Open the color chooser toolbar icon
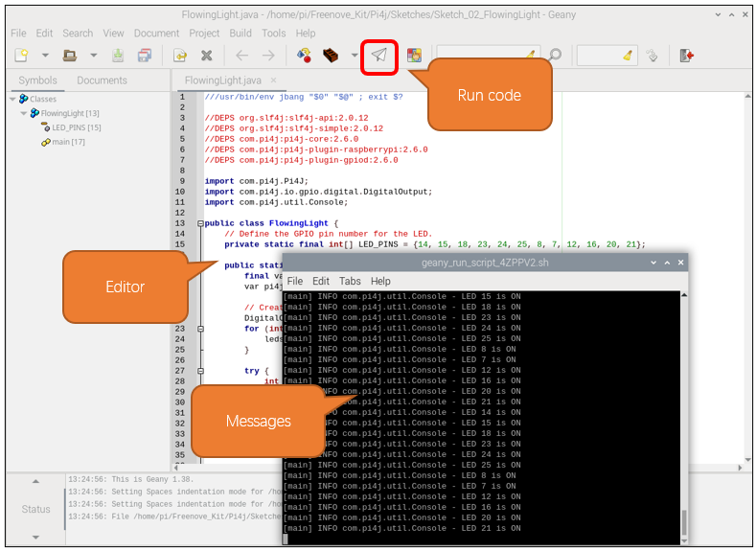 click(x=414, y=56)
